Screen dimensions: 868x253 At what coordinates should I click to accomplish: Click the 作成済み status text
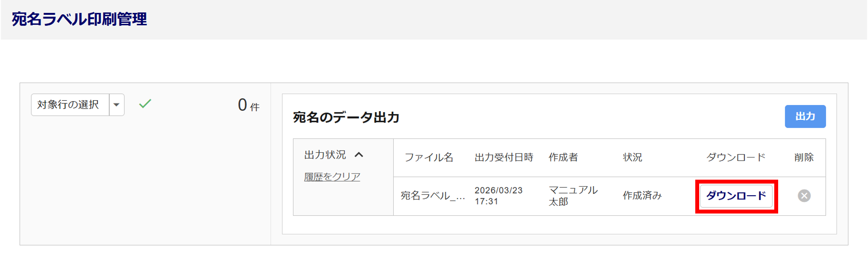tap(642, 196)
